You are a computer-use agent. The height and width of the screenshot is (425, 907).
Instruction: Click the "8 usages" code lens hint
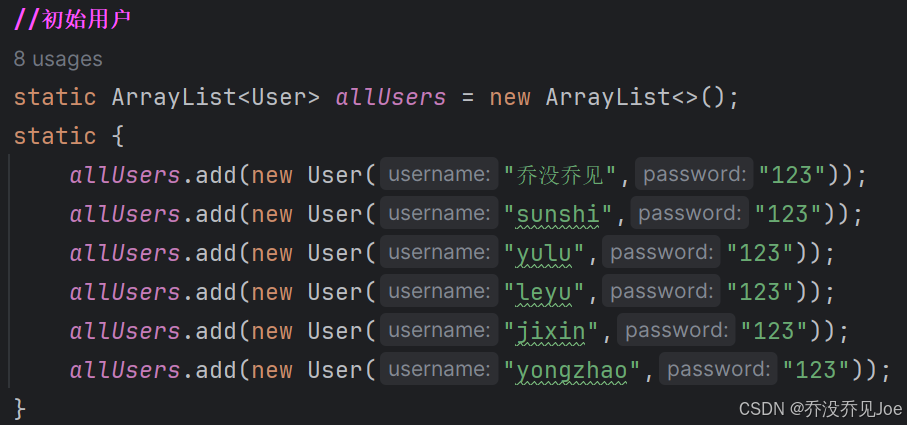click(x=58, y=59)
